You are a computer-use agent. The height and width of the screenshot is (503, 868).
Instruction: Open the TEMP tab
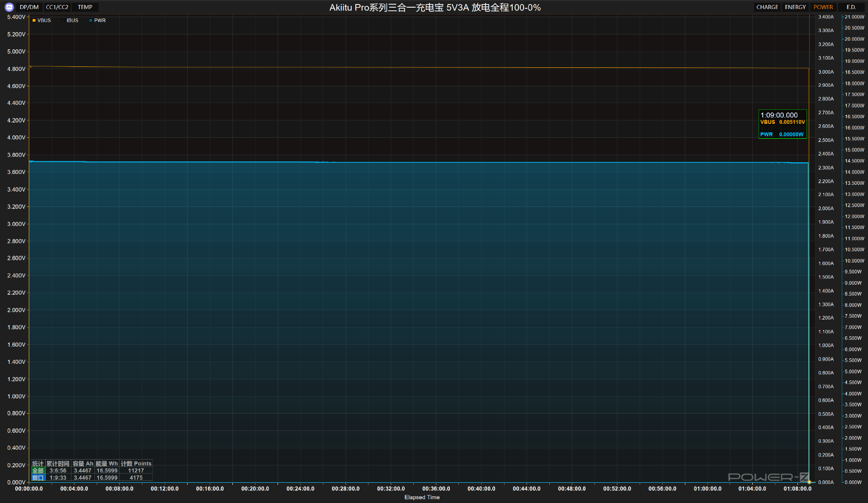(x=85, y=7)
